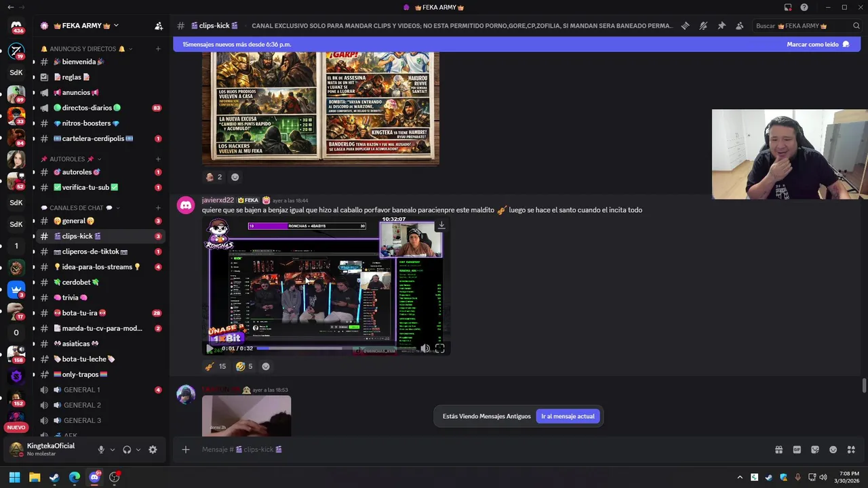
Task: Collapse ANUNCIOS Y DIRECTOS category
Action: coord(87,49)
